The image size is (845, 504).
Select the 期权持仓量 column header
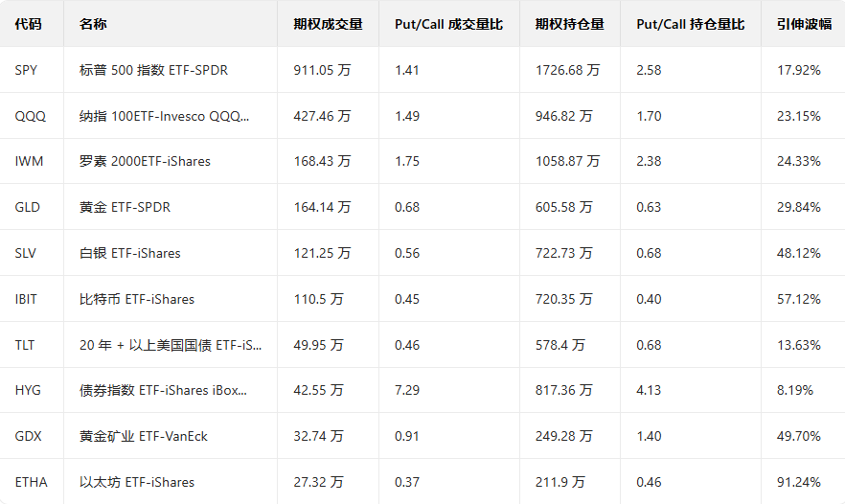click(x=569, y=24)
